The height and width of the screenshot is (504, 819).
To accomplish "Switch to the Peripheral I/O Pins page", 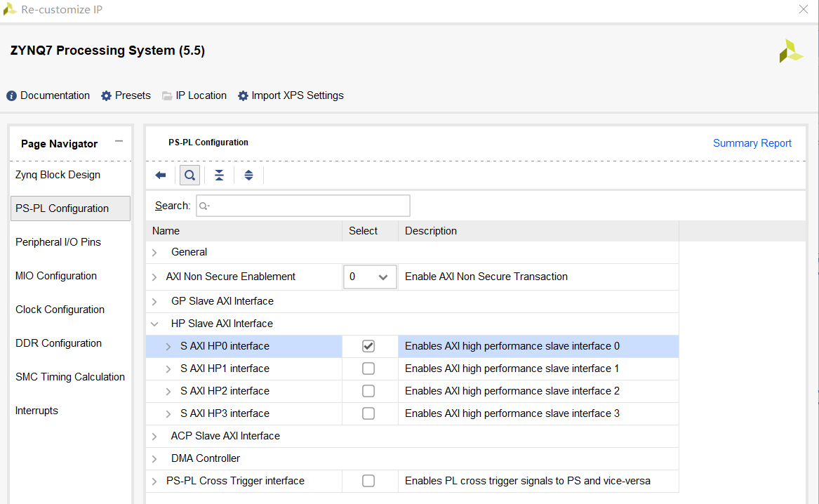I will pyautogui.click(x=60, y=241).
